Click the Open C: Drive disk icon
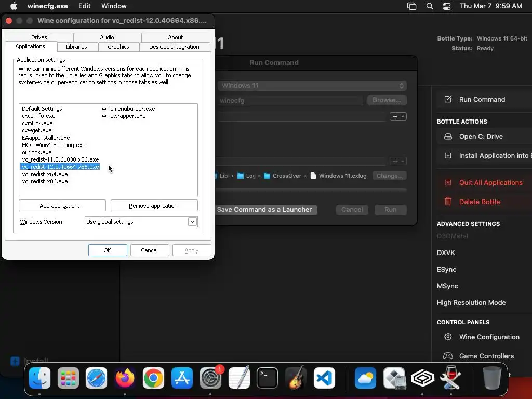Viewport: 532px width, 399px height. tap(448, 137)
